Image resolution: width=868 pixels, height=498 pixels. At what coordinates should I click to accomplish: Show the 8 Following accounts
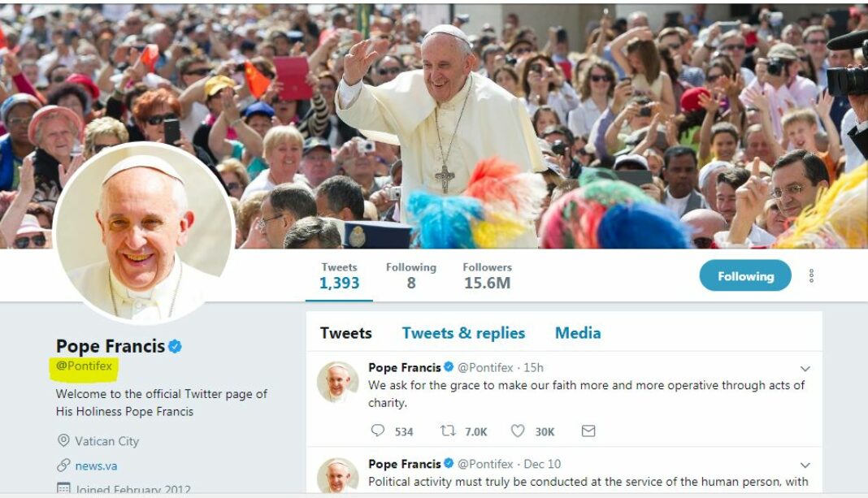(x=411, y=276)
